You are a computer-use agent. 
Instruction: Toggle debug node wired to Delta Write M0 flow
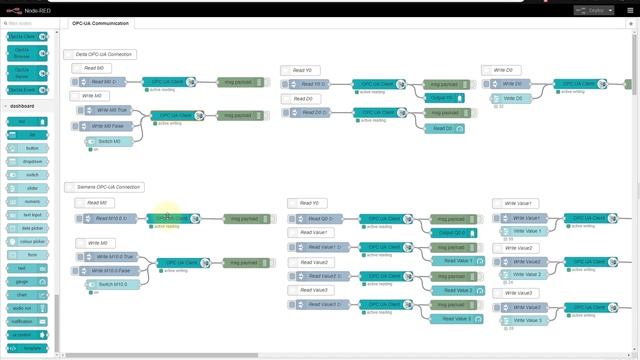(267, 116)
